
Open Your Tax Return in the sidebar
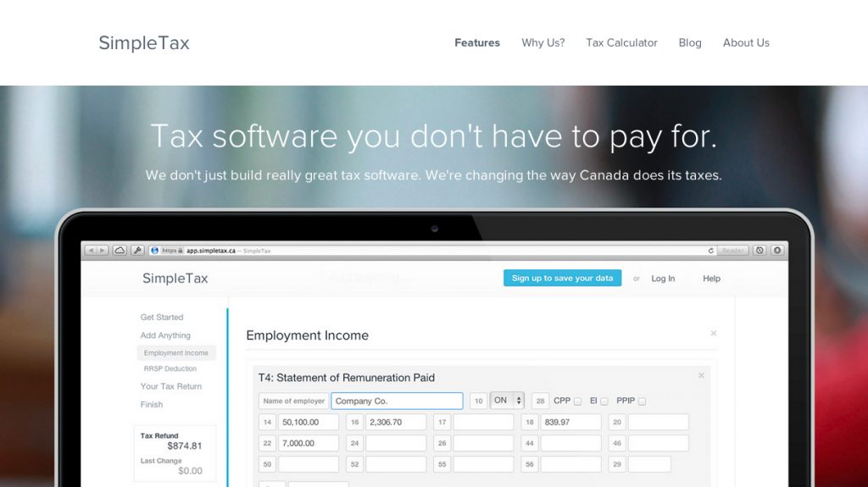click(171, 386)
